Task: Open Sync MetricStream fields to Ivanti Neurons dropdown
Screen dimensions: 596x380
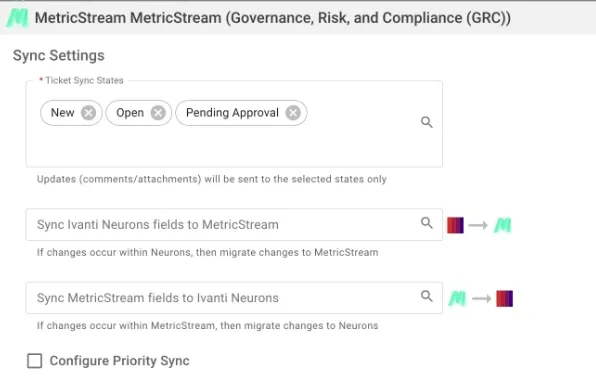Action: click(x=234, y=298)
